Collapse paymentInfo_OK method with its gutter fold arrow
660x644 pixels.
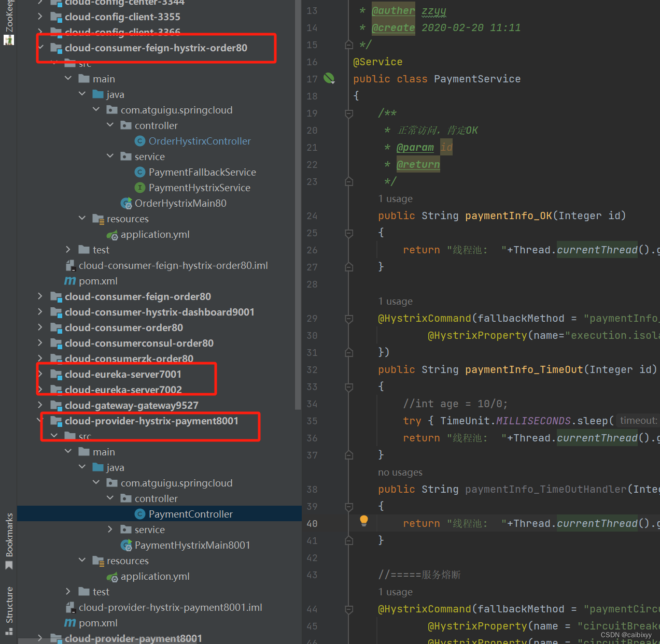[348, 233]
